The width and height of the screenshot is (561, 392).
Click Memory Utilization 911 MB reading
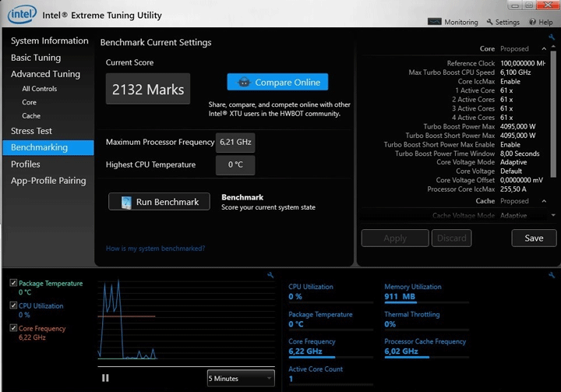[400, 296]
